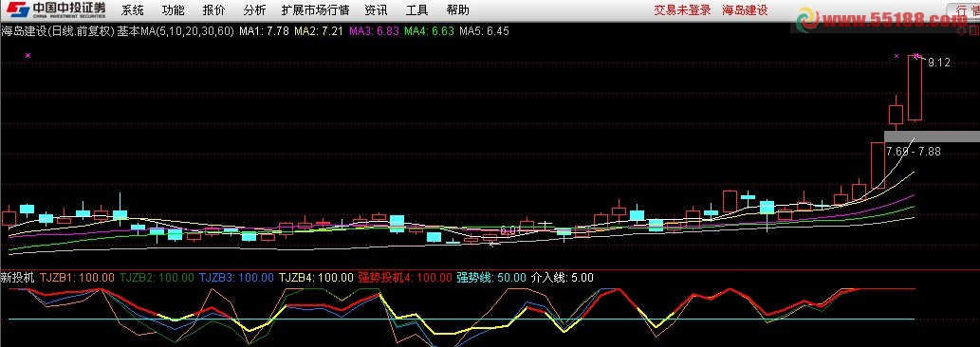Open the 报价 menu
The width and height of the screenshot is (980, 347).
(x=214, y=10)
